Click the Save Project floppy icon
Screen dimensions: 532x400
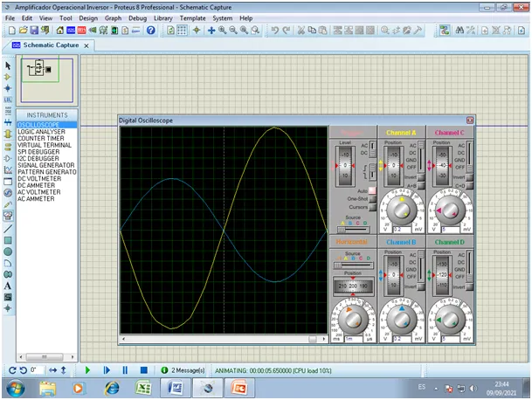click(34, 31)
